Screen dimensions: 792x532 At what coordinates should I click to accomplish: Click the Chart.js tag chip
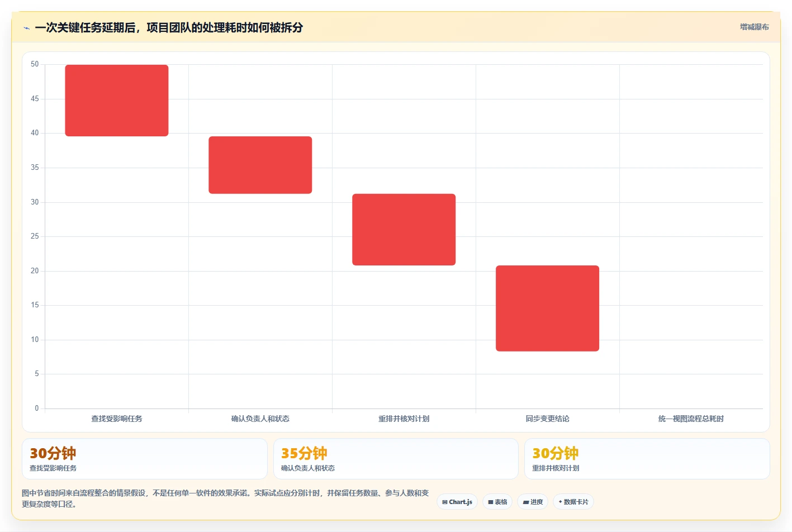pos(457,502)
